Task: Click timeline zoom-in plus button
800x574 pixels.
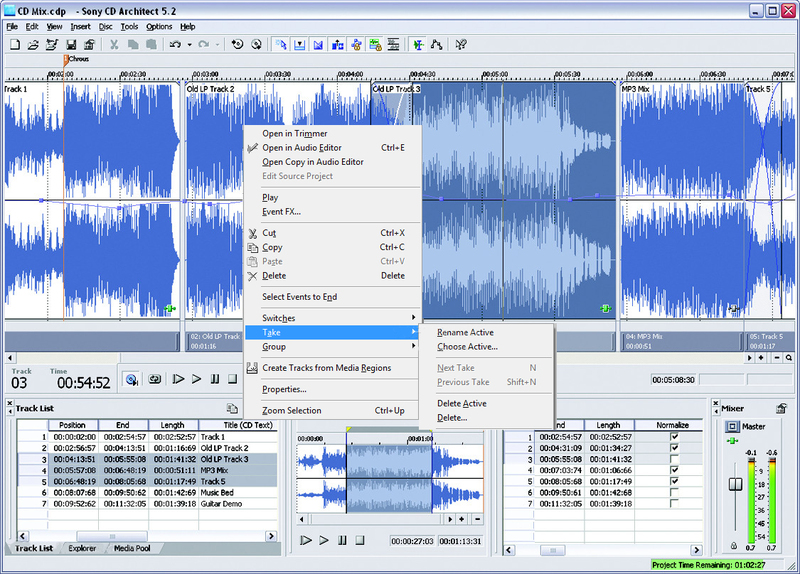Action: tap(761, 358)
